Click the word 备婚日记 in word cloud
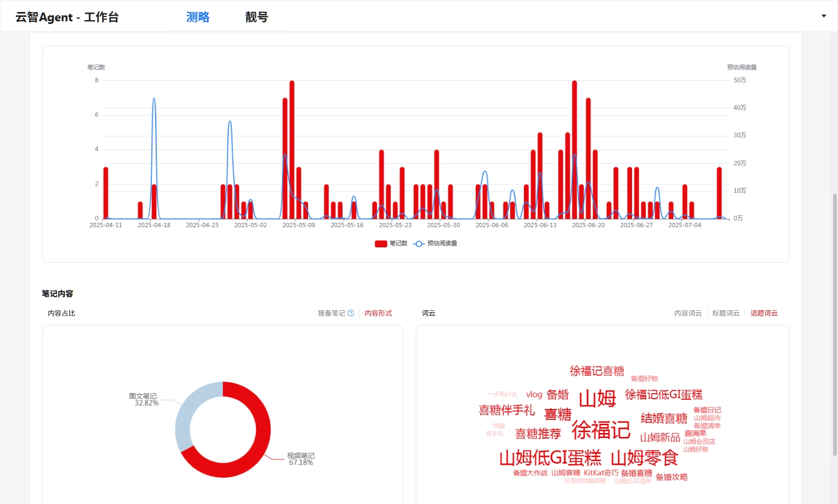Viewport: 838px width, 504px height. pos(707,410)
